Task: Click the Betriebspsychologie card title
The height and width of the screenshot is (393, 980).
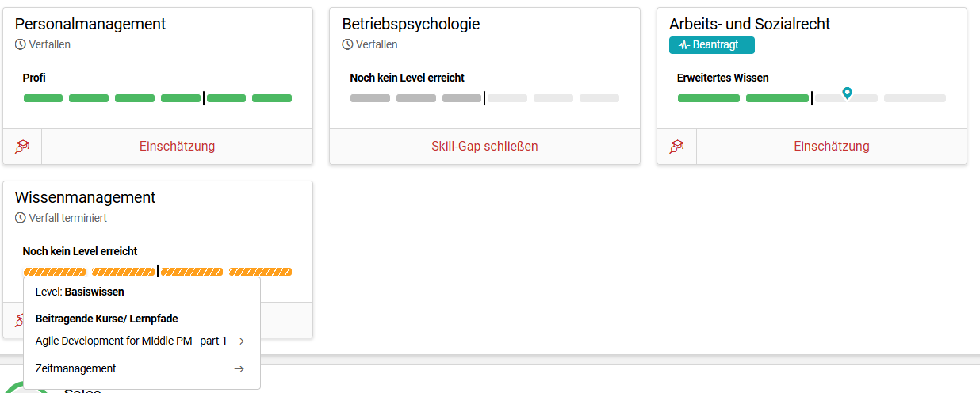Action: click(x=411, y=24)
